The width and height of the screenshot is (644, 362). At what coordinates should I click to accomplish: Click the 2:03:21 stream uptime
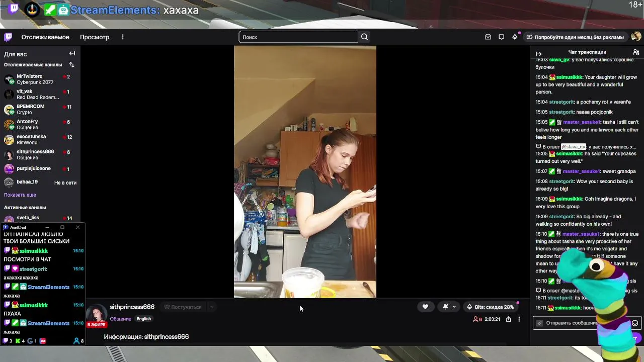[x=493, y=319]
